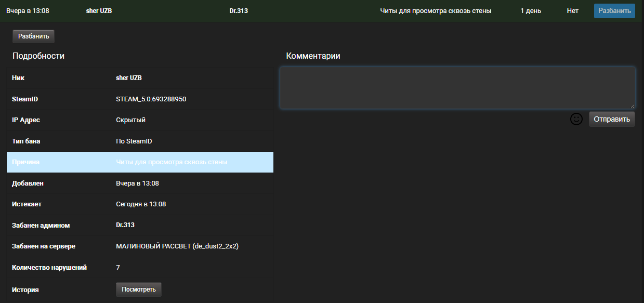The height and width of the screenshot is (303, 644).
Task: Click the SteamID value STEAM_5:0:693288950
Action: coord(151,99)
